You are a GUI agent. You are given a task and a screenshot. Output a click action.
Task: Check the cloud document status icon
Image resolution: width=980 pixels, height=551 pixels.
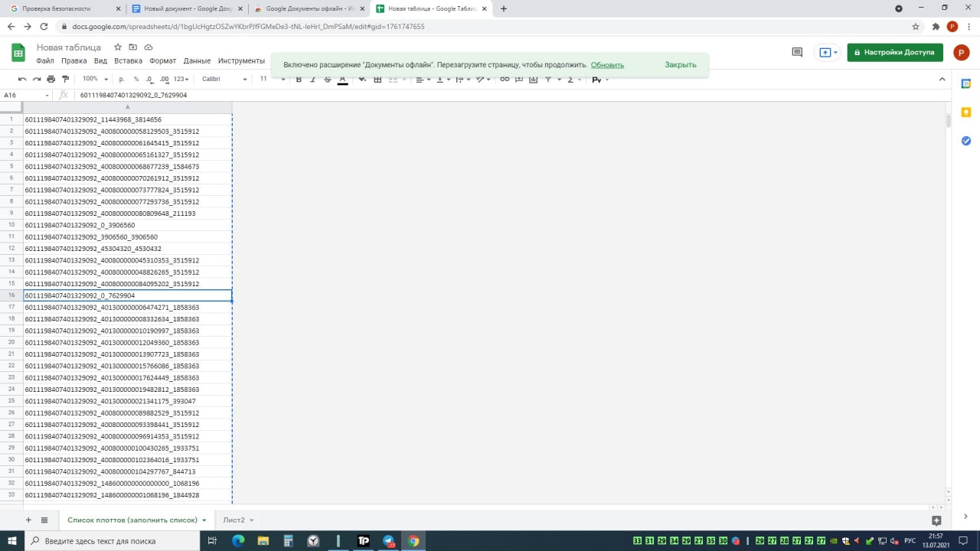[149, 47]
